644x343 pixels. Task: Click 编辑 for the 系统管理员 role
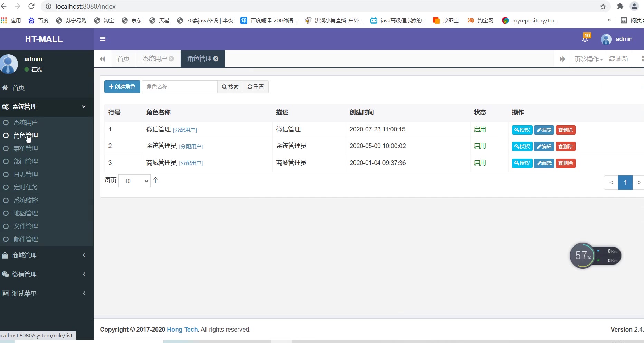(x=544, y=147)
